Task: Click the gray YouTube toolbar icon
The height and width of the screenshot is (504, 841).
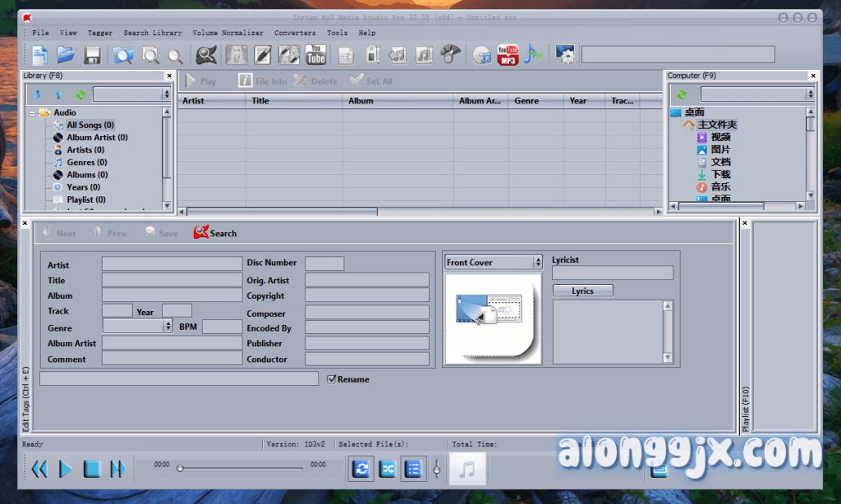Action: [315, 55]
